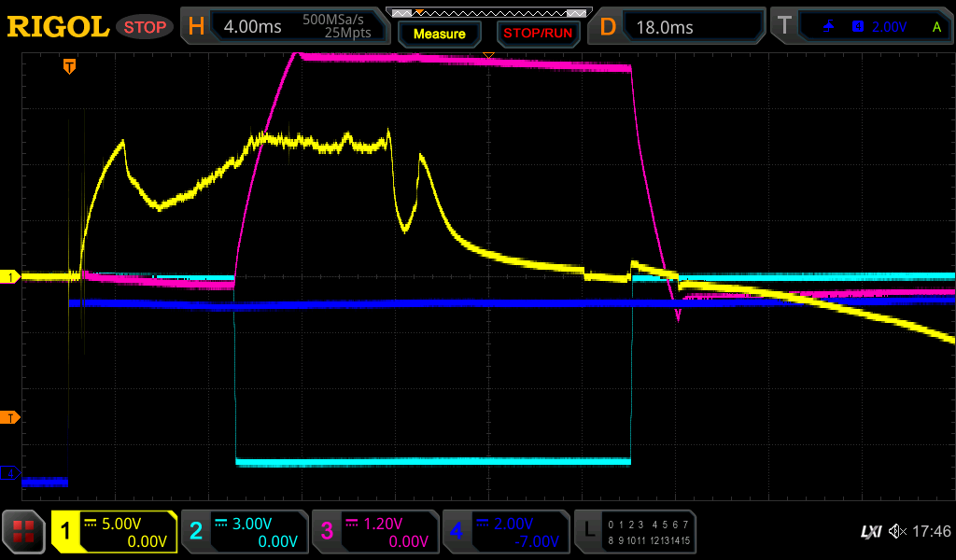Click the waveform memory position bar
The width and height of the screenshot is (956, 560).
[x=488, y=12]
